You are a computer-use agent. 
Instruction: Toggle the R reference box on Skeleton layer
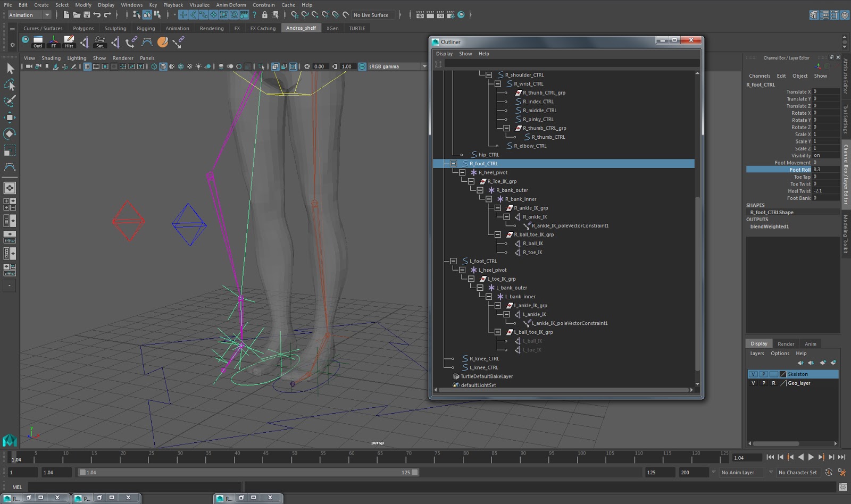pyautogui.click(x=774, y=374)
